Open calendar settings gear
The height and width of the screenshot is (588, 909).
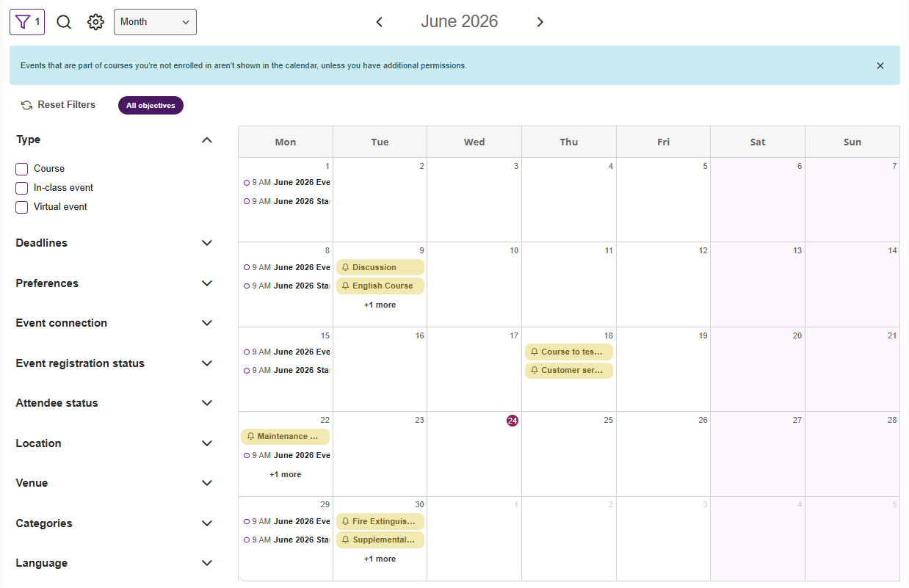pyautogui.click(x=95, y=22)
